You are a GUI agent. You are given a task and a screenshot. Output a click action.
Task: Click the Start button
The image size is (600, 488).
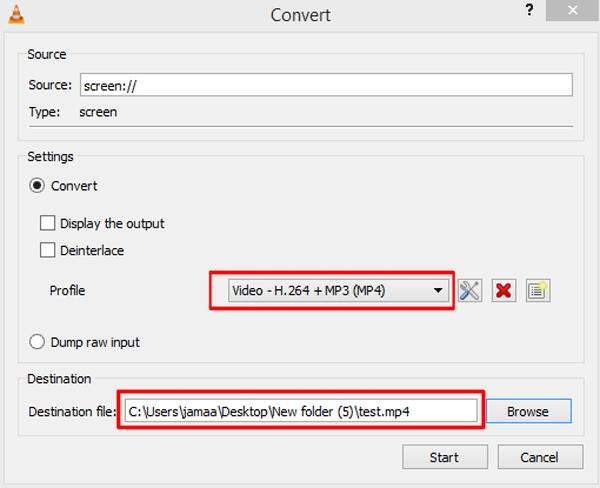pyautogui.click(x=445, y=457)
